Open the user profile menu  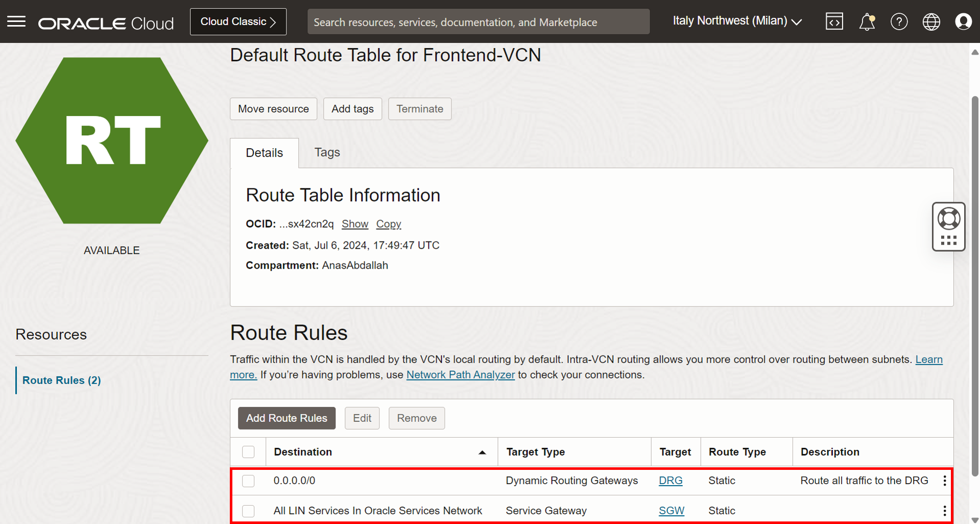963,21
